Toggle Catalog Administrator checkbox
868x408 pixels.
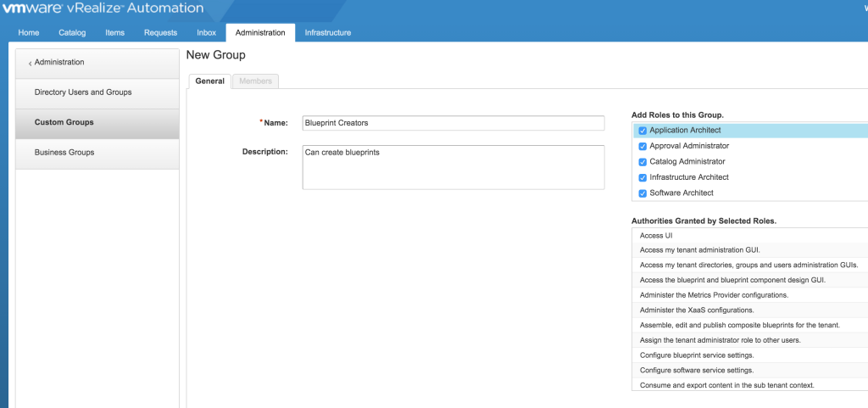(643, 162)
